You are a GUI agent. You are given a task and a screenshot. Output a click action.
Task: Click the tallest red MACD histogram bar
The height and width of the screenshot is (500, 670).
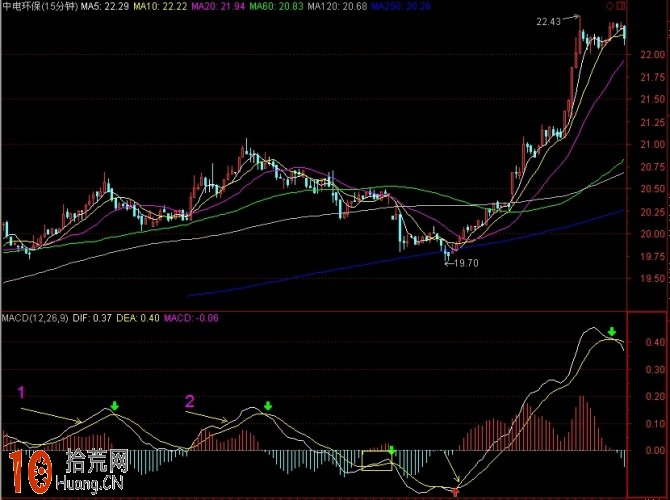pos(582,423)
